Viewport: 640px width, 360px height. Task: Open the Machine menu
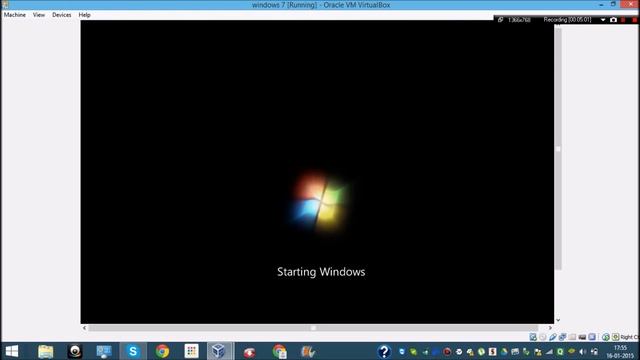pyautogui.click(x=15, y=15)
